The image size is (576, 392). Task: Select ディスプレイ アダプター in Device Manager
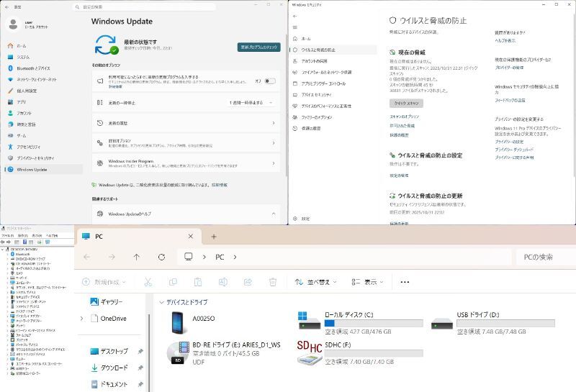pyautogui.click(x=26, y=316)
